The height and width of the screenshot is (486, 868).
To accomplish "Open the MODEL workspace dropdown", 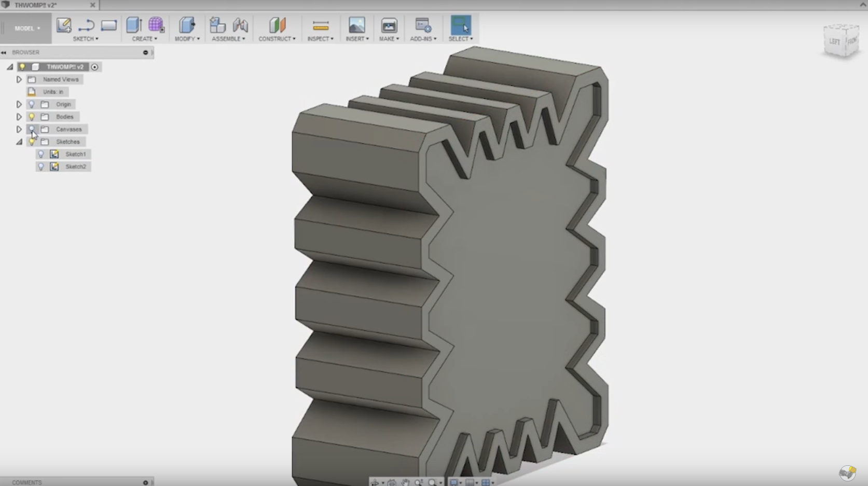I will pos(26,29).
